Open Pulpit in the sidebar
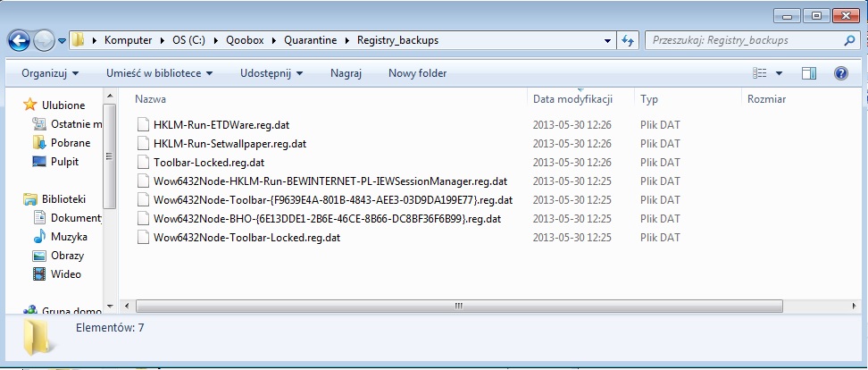This screenshot has height=370, width=868. pyautogui.click(x=65, y=162)
